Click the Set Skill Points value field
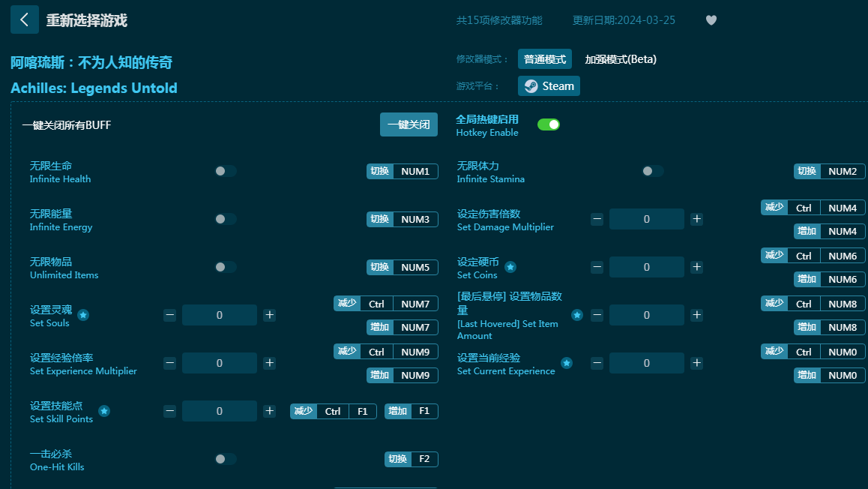 point(220,411)
